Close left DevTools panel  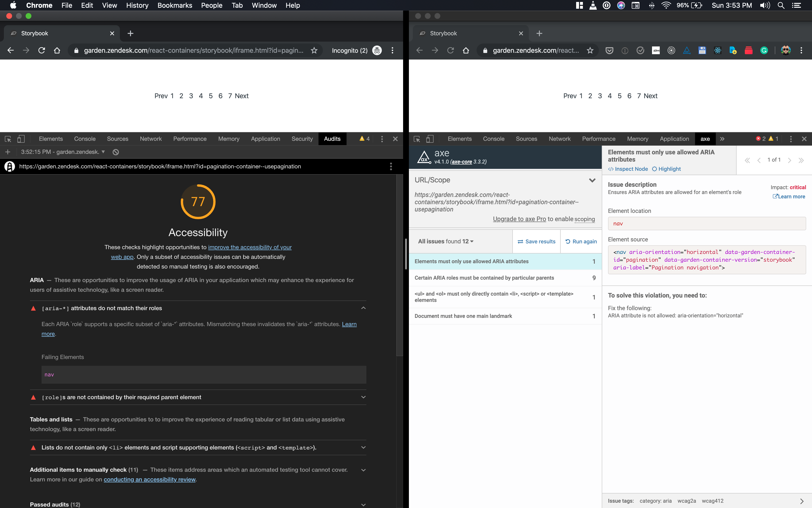395,139
